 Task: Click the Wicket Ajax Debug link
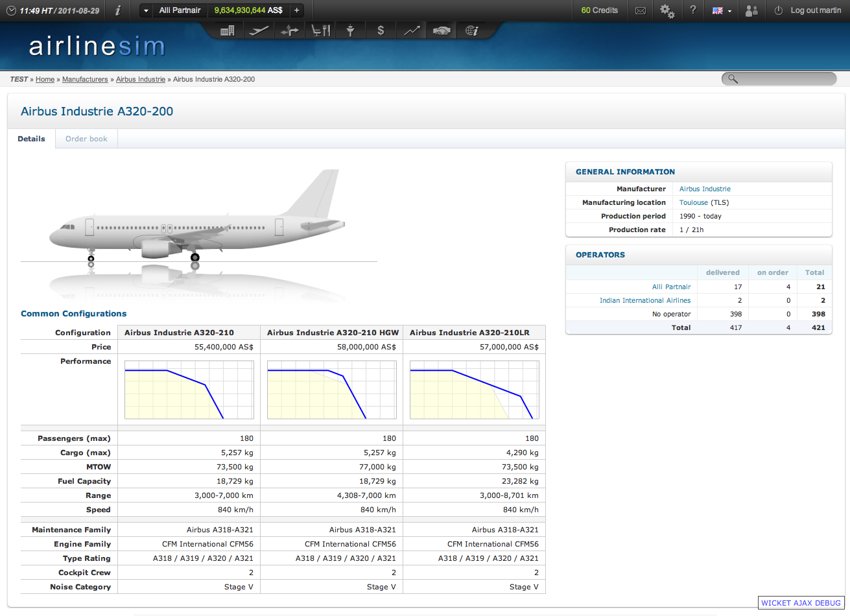(x=801, y=603)
